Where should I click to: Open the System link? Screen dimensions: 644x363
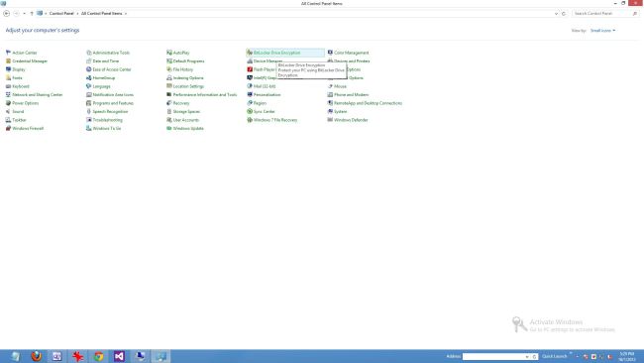point(341,111)
